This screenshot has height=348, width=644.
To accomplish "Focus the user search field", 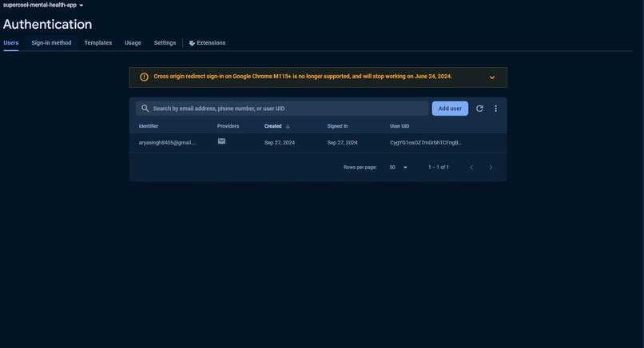I will [282, 109].
